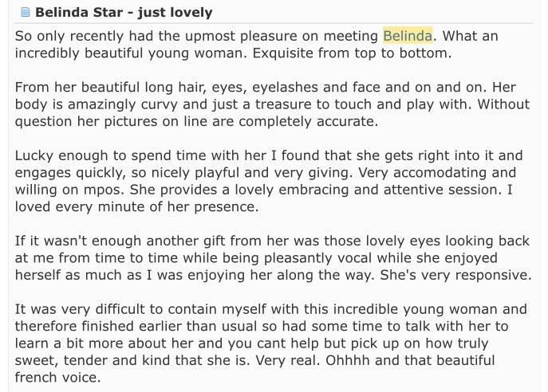The width and height of the screenshot is (548, 392).
Task: Click the post document icon beside the title
Action: pos(26,12)
